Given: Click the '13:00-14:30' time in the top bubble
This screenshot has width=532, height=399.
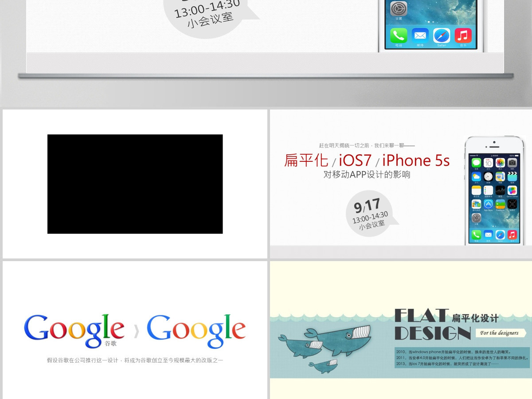Looking at the screenshot, I should point(207,8).
